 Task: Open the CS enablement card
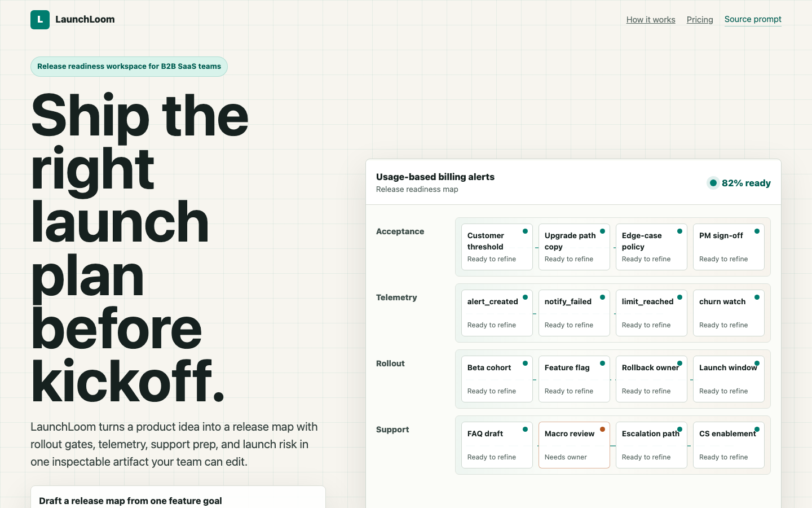pyautogui.click(x=729, y=445)
